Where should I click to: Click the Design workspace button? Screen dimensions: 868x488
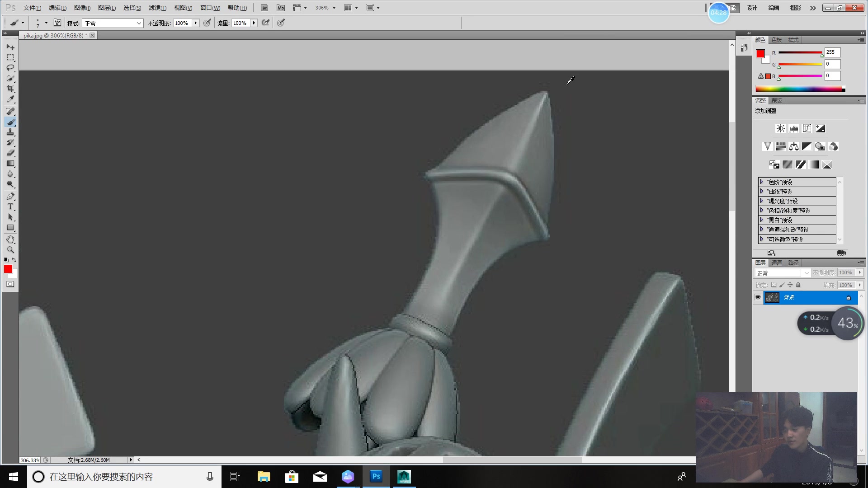[x=752, y=8]
